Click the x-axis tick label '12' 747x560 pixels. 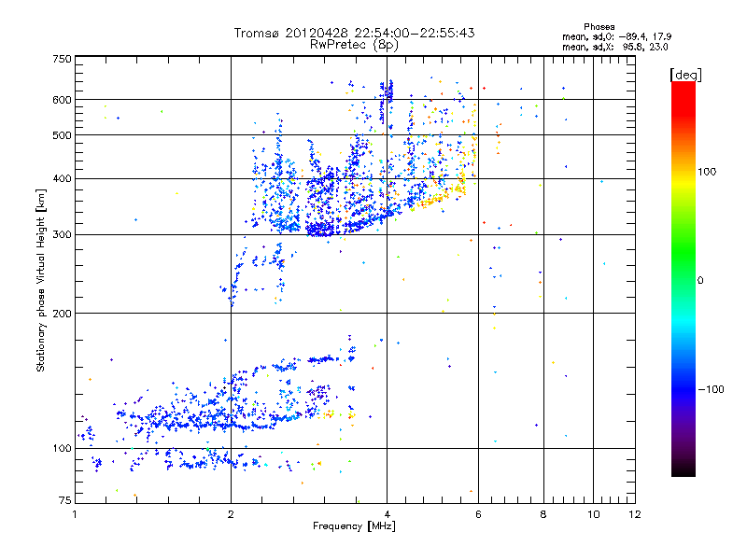click(635, 514)
